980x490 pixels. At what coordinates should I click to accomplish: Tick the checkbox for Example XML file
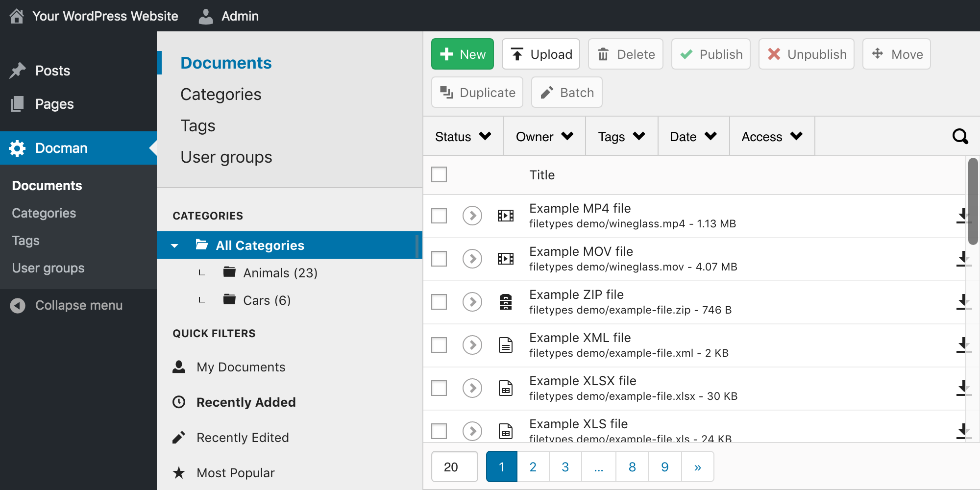click(x=439, y=345)
